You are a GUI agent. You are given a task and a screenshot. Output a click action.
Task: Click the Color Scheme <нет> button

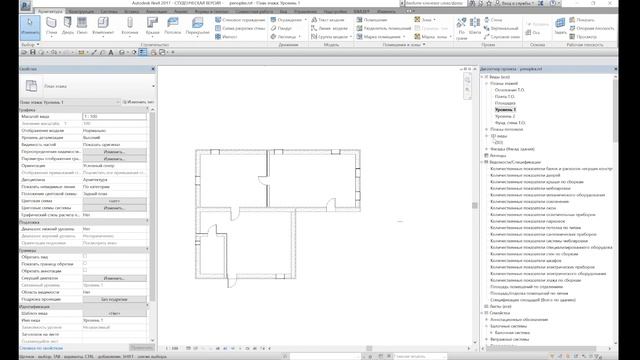(x=114, y=201)
